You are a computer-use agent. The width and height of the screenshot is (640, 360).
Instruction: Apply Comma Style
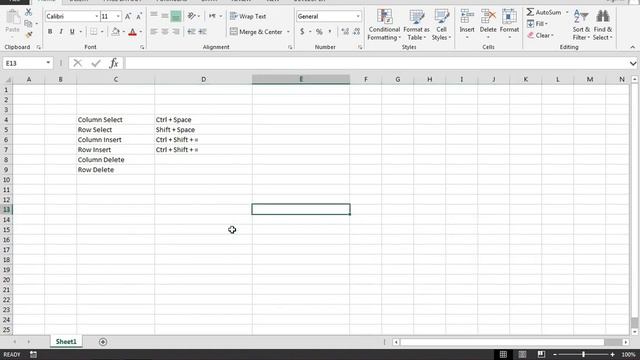[x=330, y=31]
